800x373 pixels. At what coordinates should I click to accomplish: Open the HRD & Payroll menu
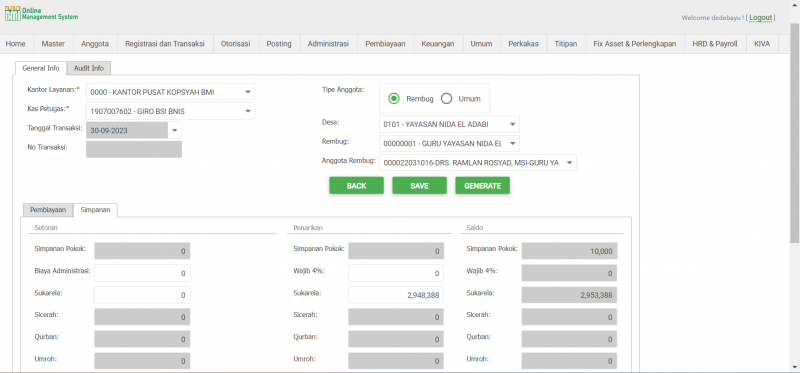coord(715,44)
